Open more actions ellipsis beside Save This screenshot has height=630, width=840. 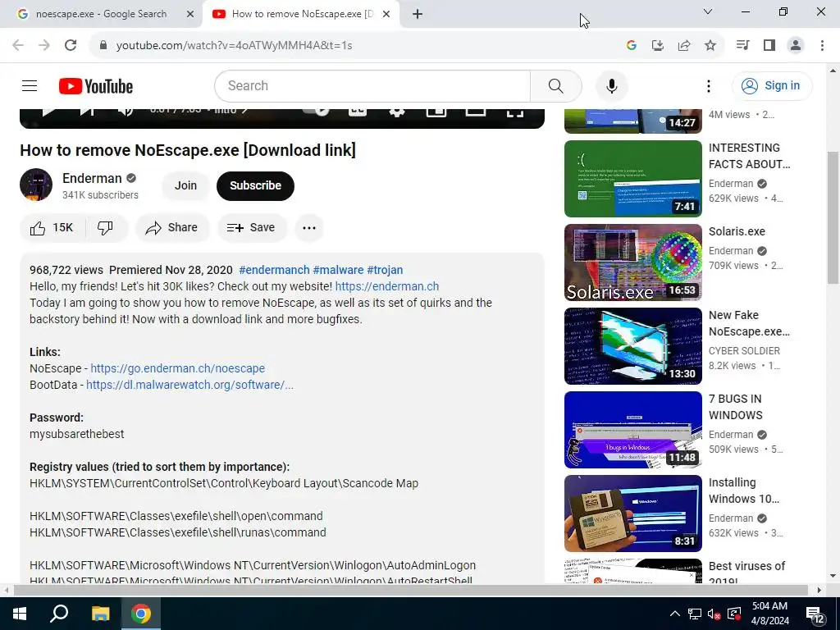pyautogui.click(x=309, y=228)
